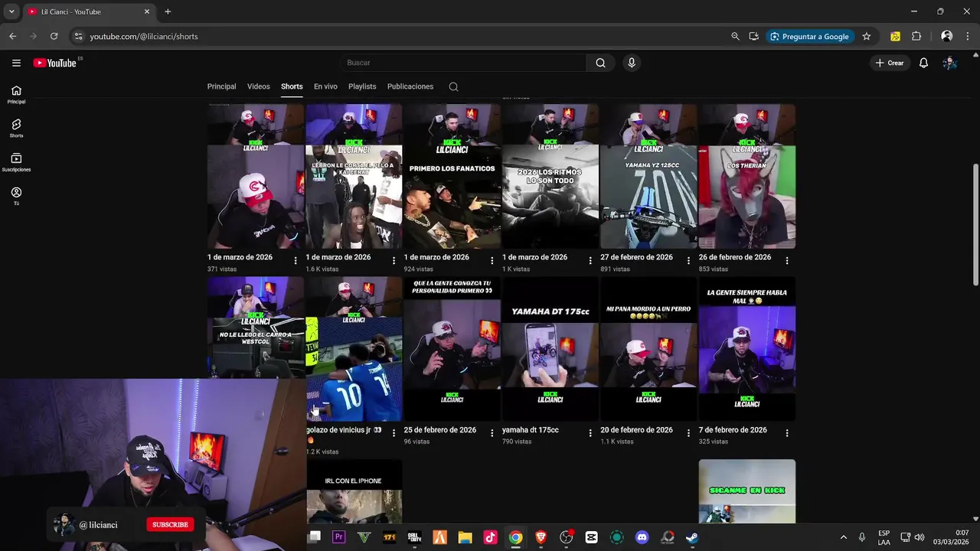Screen dimensions: 980x551
Task: Click the install app icon in address bar
Action: coord(754,36)
